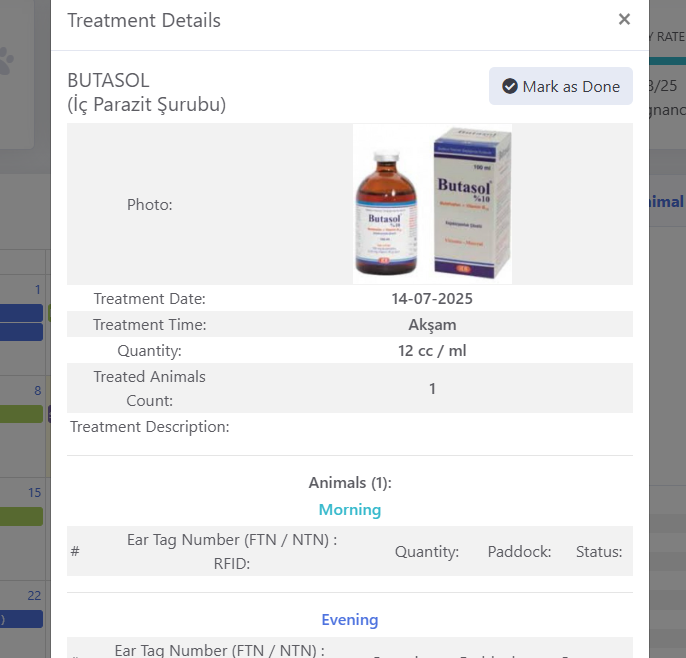Click the Paddock column header in Morning table

coord(519,552)
